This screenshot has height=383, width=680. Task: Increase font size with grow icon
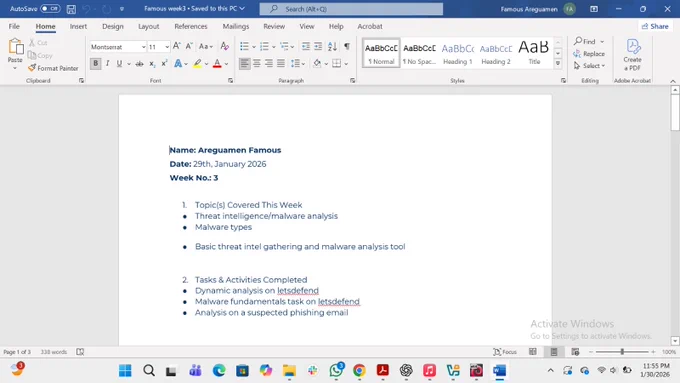(177, 46)
